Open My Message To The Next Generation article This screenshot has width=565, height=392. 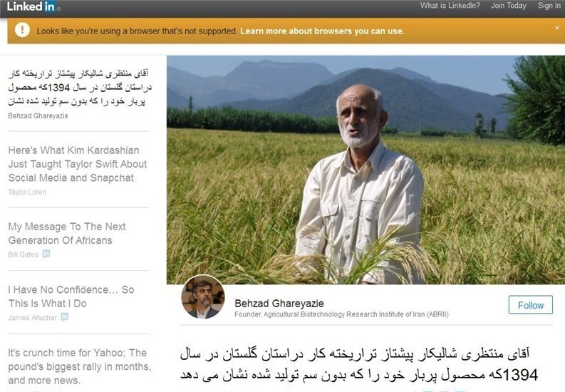67,234
